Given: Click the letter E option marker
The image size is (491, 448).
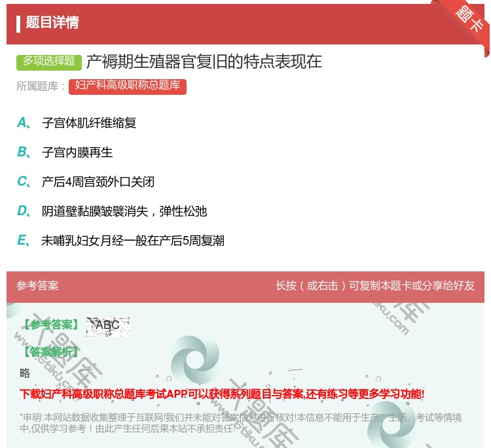Looking at the screenshot, I should tap(24, 240).
